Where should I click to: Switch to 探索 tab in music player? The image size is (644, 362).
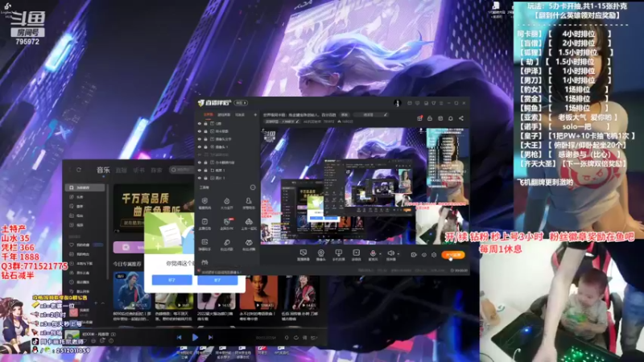pos(156,170)
